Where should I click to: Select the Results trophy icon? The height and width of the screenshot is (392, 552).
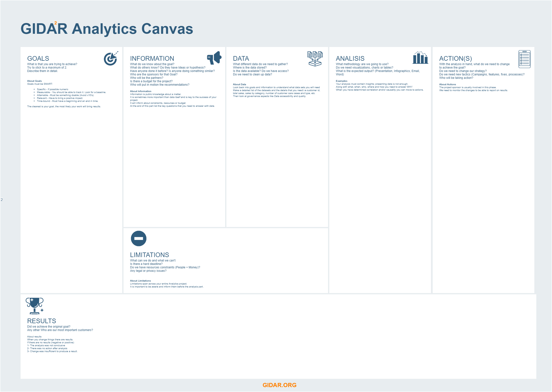click(x=35, y=306)
